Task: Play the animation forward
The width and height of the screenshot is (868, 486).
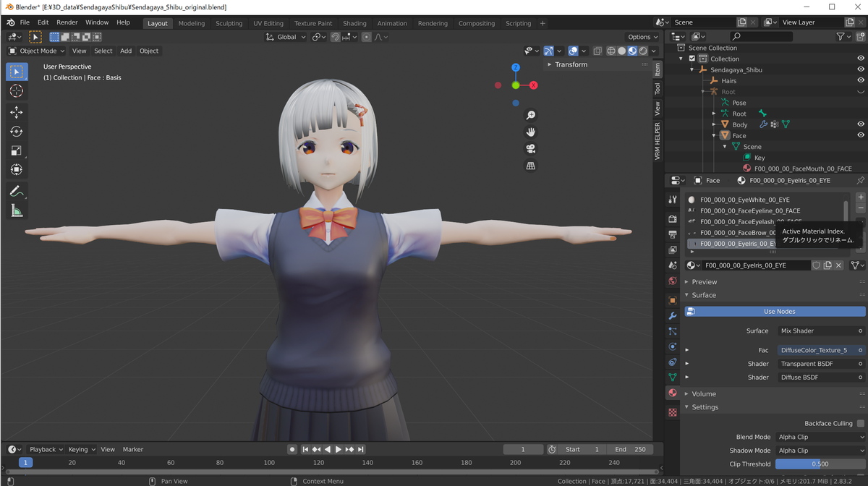Action: click(x=339, y=449)
